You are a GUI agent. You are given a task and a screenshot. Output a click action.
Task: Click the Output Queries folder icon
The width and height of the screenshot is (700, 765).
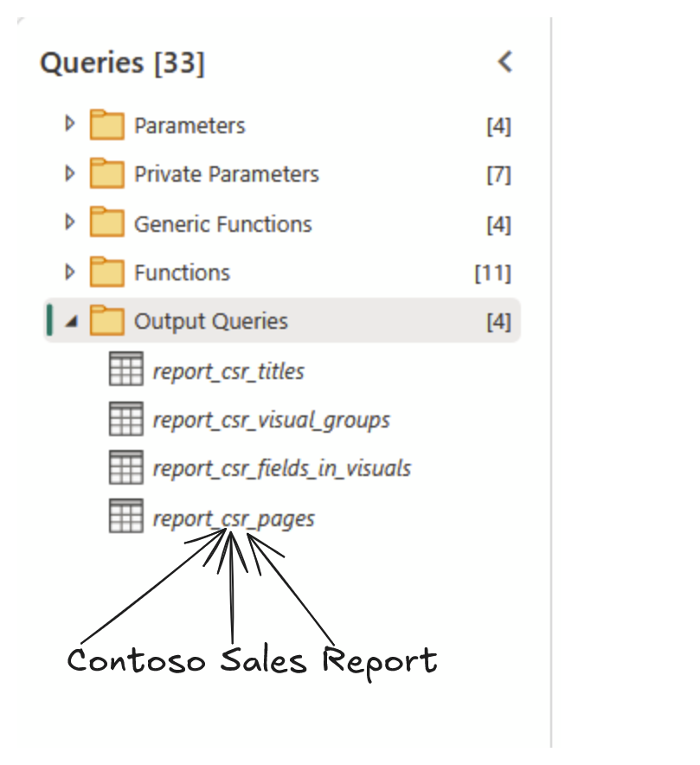coord(107,321)
